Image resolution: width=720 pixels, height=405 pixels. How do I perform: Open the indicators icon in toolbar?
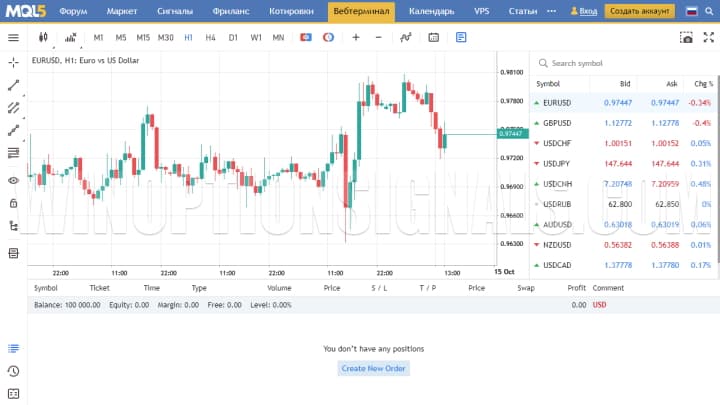405,37
